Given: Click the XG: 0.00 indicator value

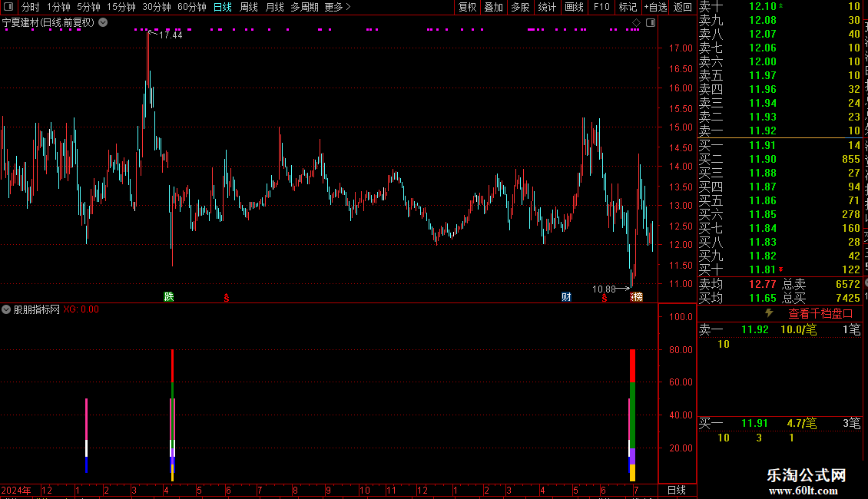Looking at the screenshot, I should [x=81, y=309].
